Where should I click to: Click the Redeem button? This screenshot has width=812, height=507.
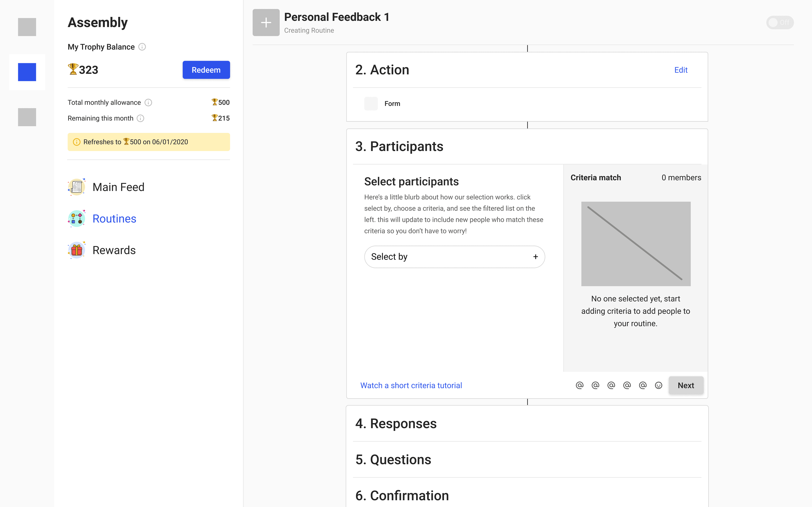(206, 70)
